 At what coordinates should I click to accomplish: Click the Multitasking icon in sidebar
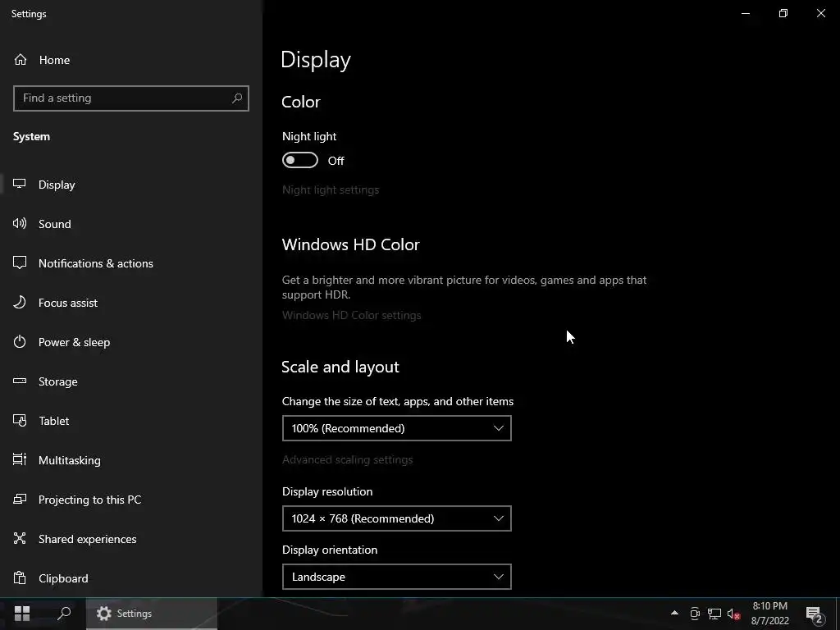tap(20, 459)
